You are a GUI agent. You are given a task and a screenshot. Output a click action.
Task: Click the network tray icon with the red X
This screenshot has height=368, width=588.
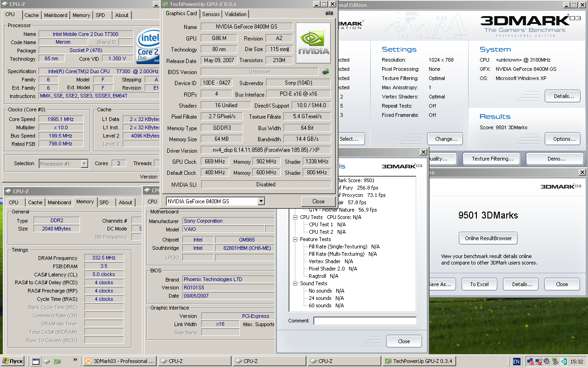tap(531, 362)
